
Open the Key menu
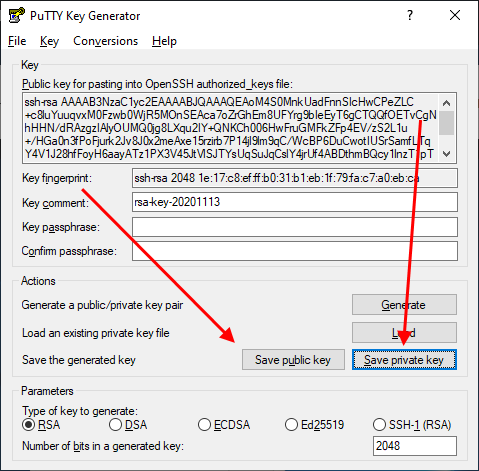pyautogui.click(x=49, y=41)
